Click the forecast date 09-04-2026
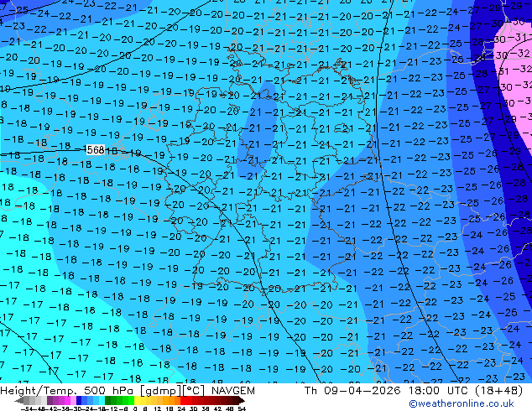Image resolution: width=532 pixels, height=411 pixels. pos(362,391)
